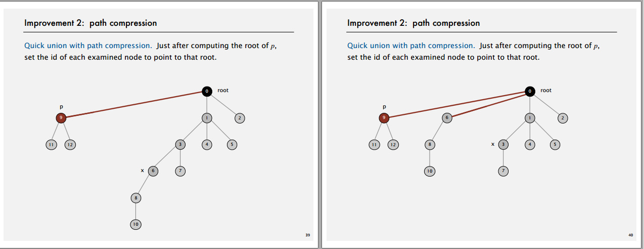The image size is (644, 249).
Task: Select red node 9 on slide 39
Action: (x=61, y=118)
